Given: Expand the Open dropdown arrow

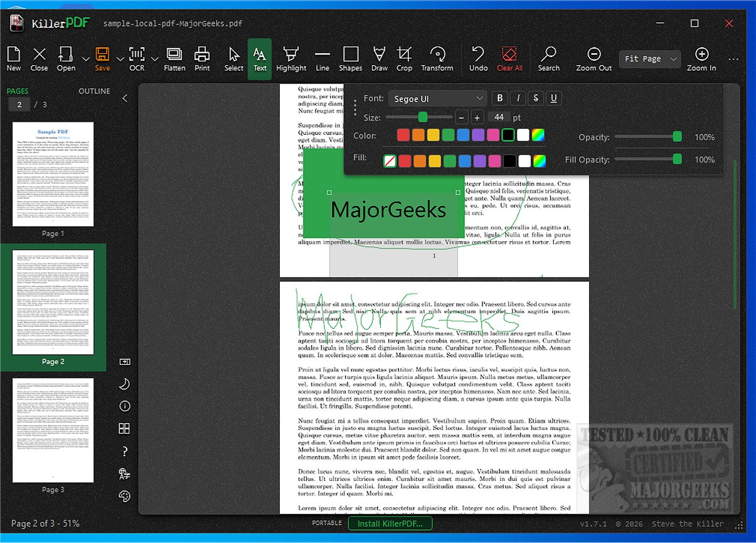Looking at the screenshot, I should [x=85, y=59].
